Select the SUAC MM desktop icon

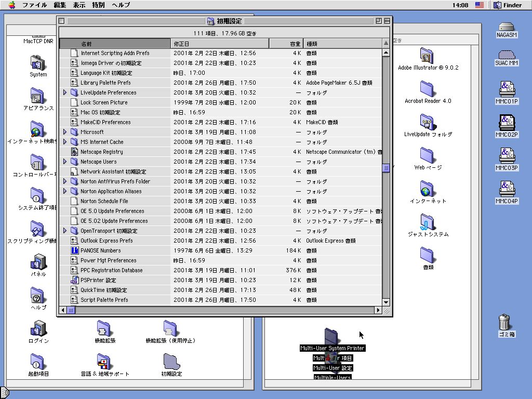click(x=506, y=55)
